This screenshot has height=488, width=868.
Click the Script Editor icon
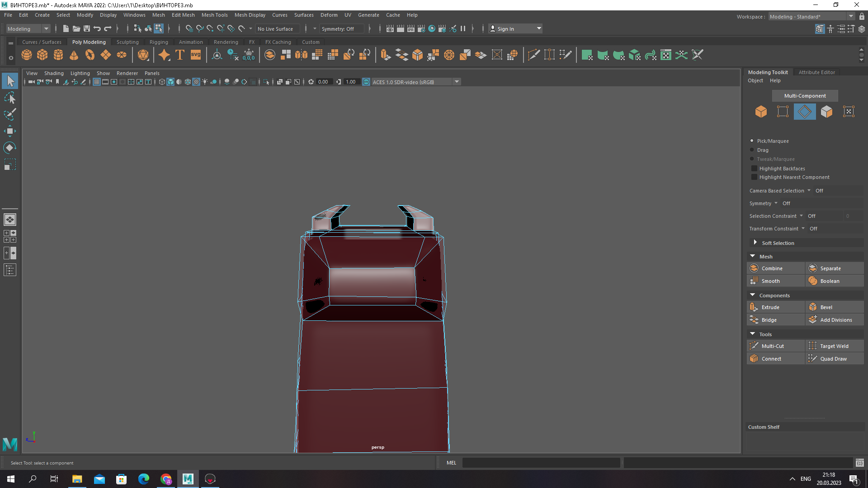[x=859, y=463]
